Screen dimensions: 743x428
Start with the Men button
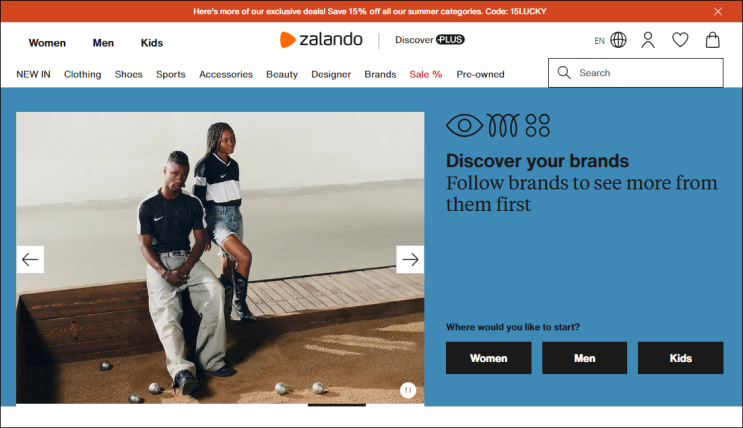point(584,358)
